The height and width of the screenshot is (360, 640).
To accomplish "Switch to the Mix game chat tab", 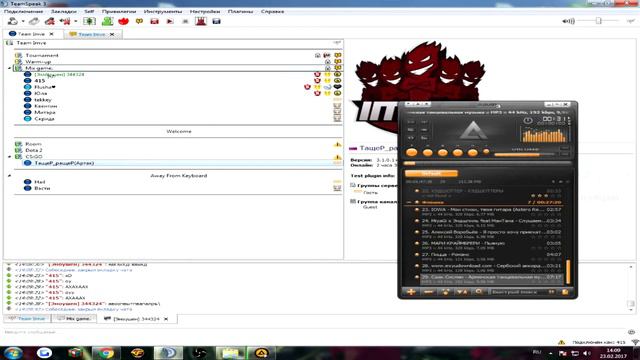I will (x=74, y=318).
